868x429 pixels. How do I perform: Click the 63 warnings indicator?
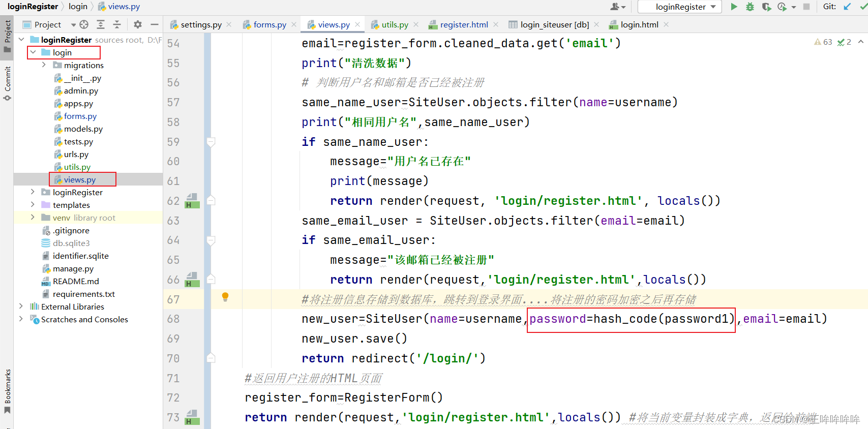[x=823, y=42]
